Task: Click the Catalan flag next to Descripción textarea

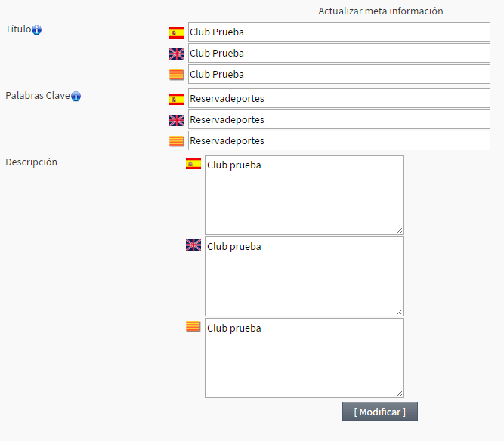Action: coord(193,327)
